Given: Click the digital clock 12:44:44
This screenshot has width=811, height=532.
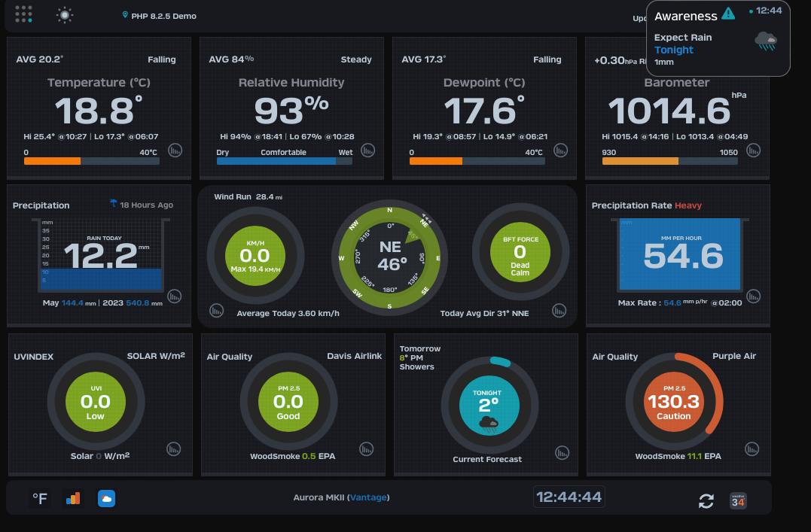Looking at the screenshot, I should tap(569, 497).
